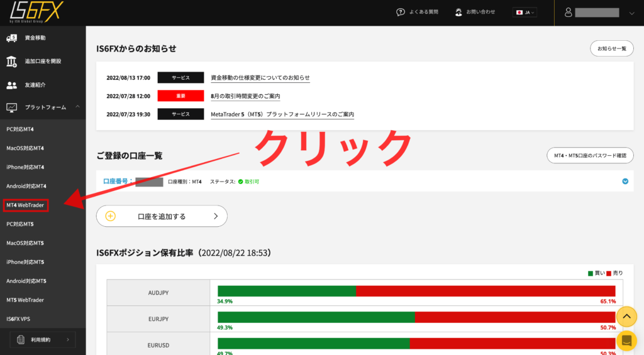Select iPhone対応MT4 sidebar item
This screenshot has width=644, height=355.
tap(25, 167)
